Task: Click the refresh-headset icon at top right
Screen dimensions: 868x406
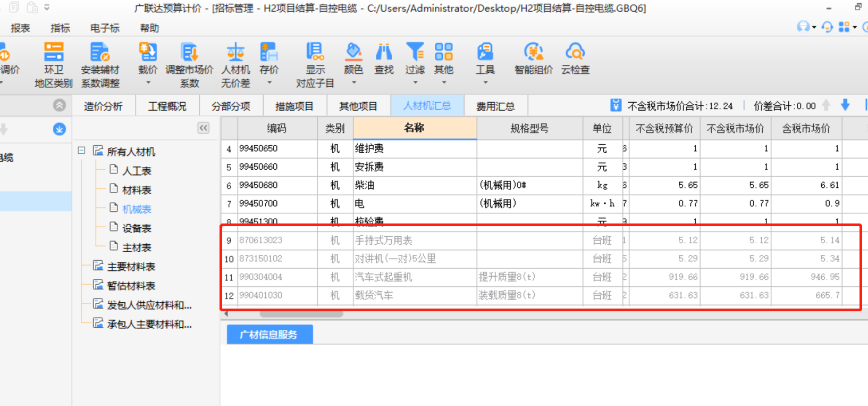Action: pyautogui.click(x=827, y=27)
